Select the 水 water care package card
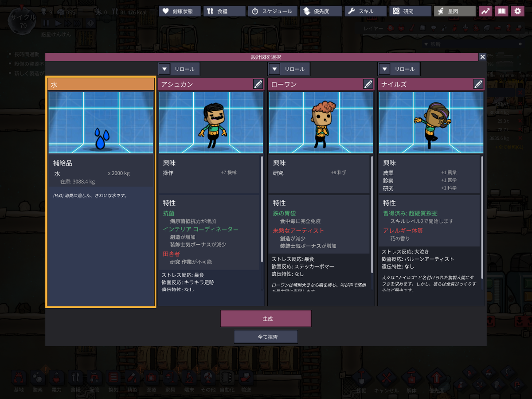This screenshot has width=532, height=399. pos(101,192)
